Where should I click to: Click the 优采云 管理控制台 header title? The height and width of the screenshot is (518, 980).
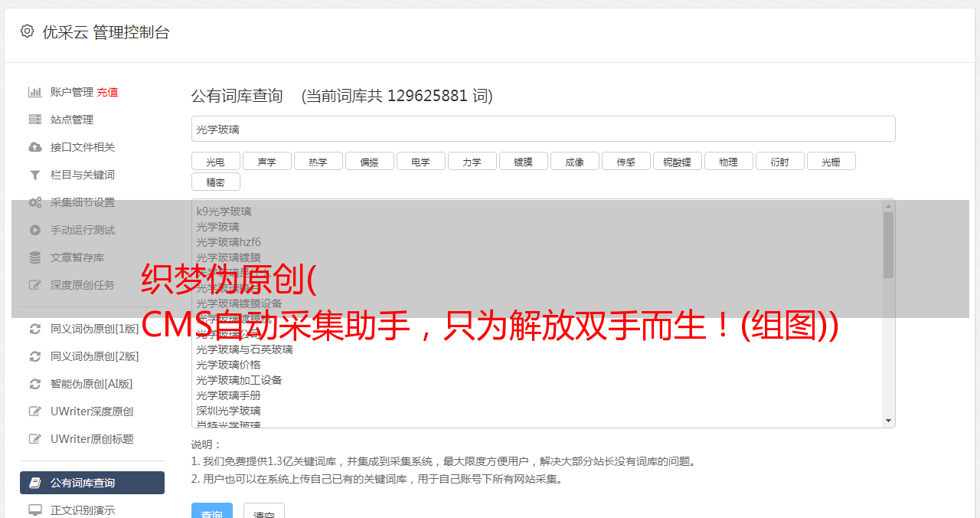click(106, 32)
